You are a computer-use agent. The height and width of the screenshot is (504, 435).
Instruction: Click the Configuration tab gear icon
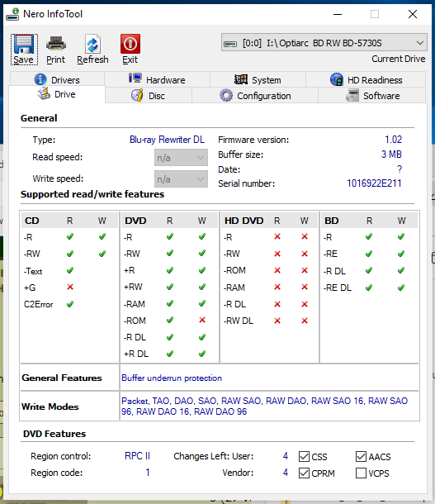click(226, 96)
